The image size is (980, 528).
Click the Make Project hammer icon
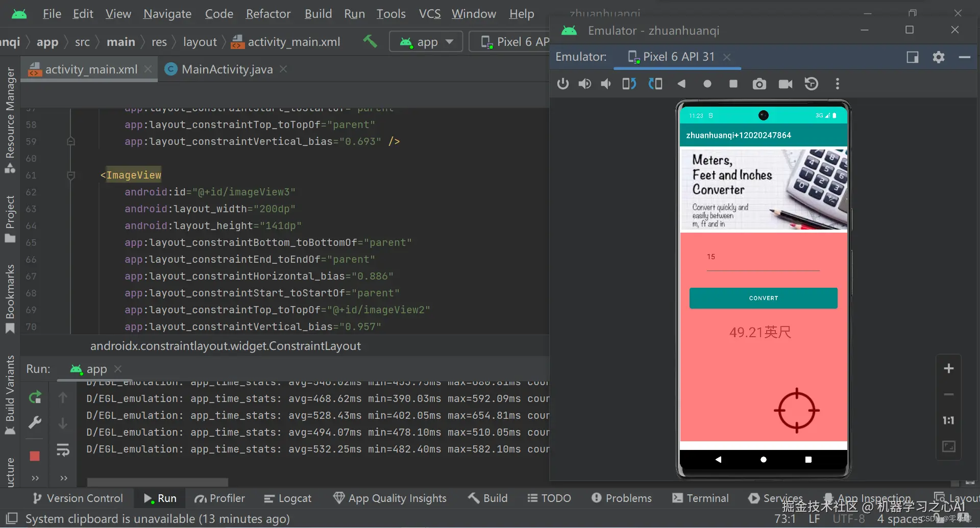pos(370,41)
